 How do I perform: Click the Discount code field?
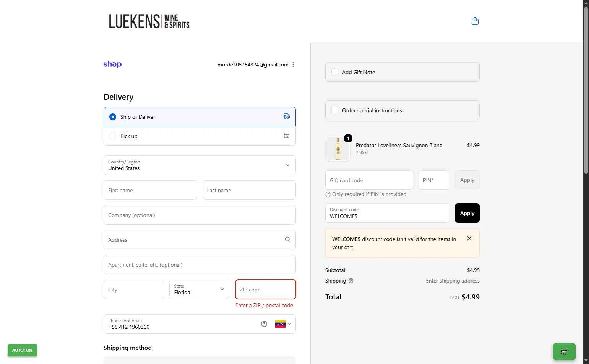pos(387,213)
